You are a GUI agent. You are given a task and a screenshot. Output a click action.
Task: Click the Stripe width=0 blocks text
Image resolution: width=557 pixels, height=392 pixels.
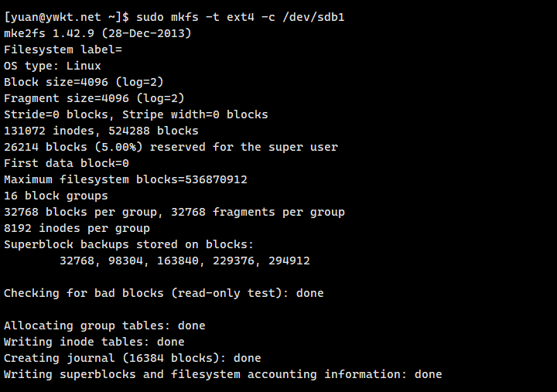point(195,114)
